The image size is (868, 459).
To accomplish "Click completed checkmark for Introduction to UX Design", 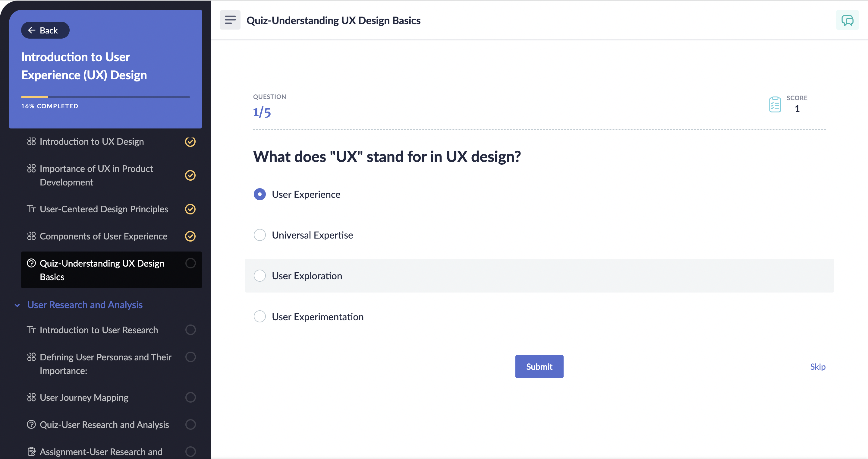I will 190,142.
